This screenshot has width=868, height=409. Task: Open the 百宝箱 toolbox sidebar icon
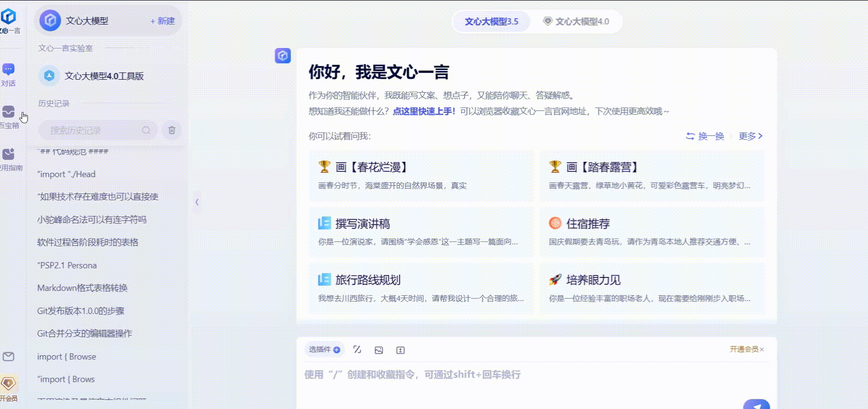coord(9,117)
